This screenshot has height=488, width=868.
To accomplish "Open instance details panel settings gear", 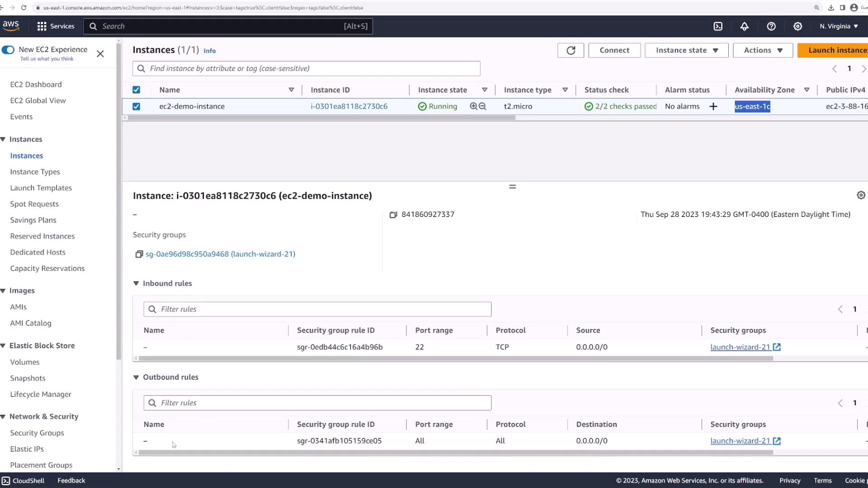I will [x=861, y=195].
